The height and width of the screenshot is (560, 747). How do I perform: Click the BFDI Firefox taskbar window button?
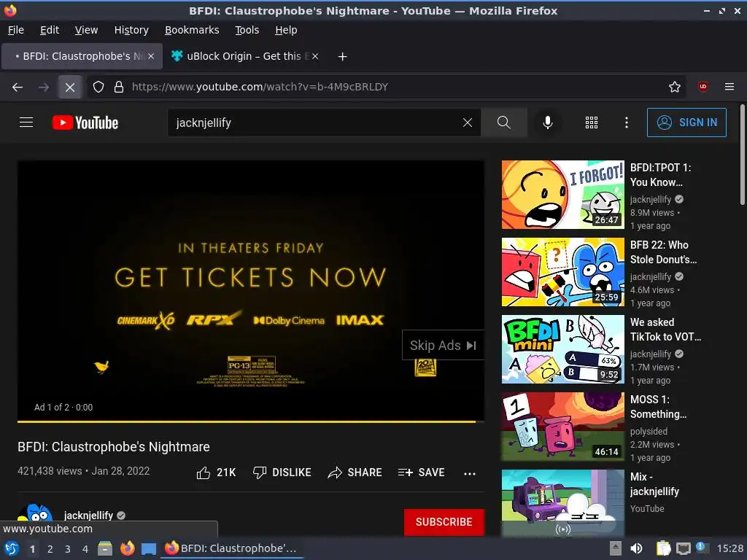[x=233, y=548]
